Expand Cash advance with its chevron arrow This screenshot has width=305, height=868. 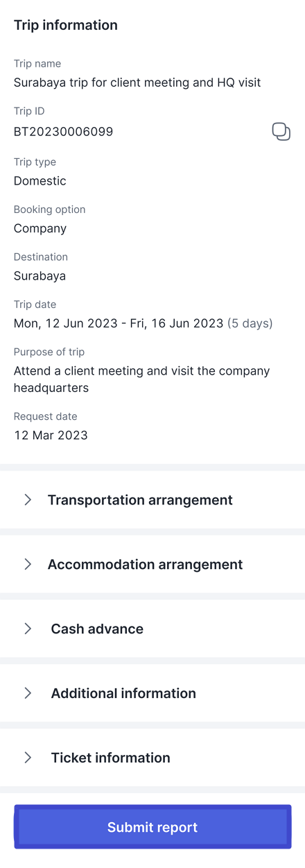click(28, 629)
